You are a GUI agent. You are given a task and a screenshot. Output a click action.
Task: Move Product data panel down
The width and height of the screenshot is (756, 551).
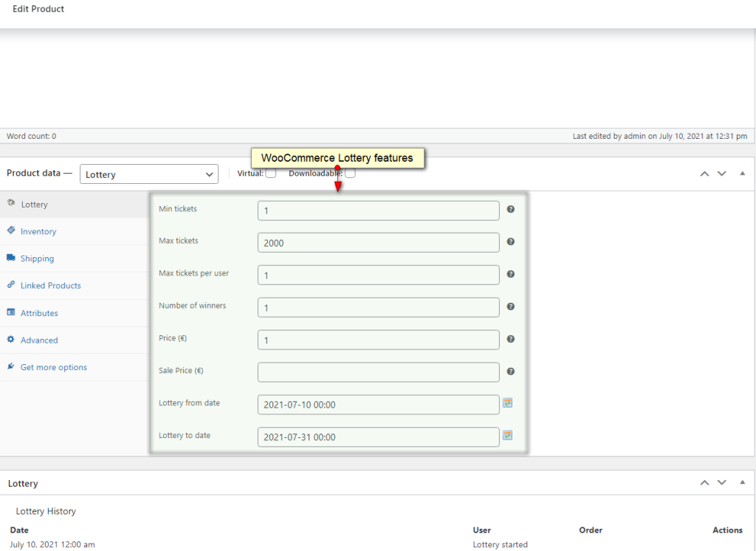point(722,174)
